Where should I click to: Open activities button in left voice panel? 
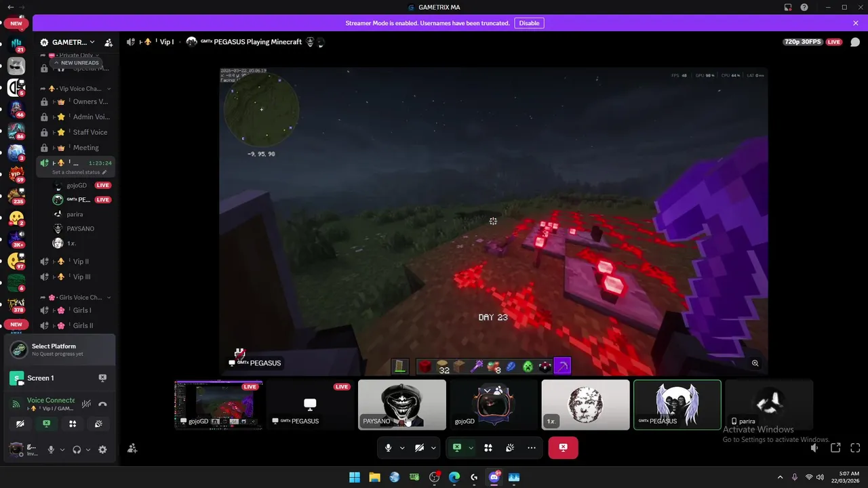click(x=73, y=424)
